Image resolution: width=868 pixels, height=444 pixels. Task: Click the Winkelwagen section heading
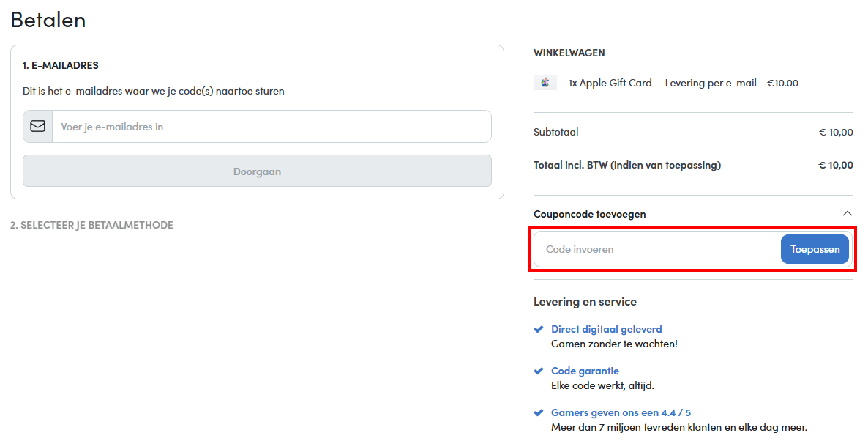click(x=569, y=53)
